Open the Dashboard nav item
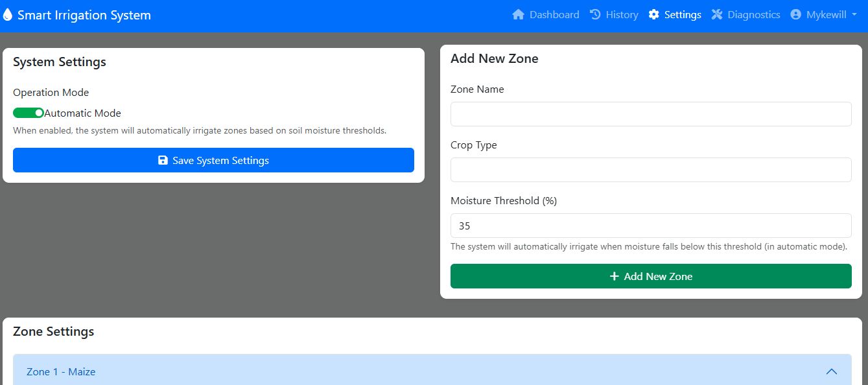 (546, 14)
